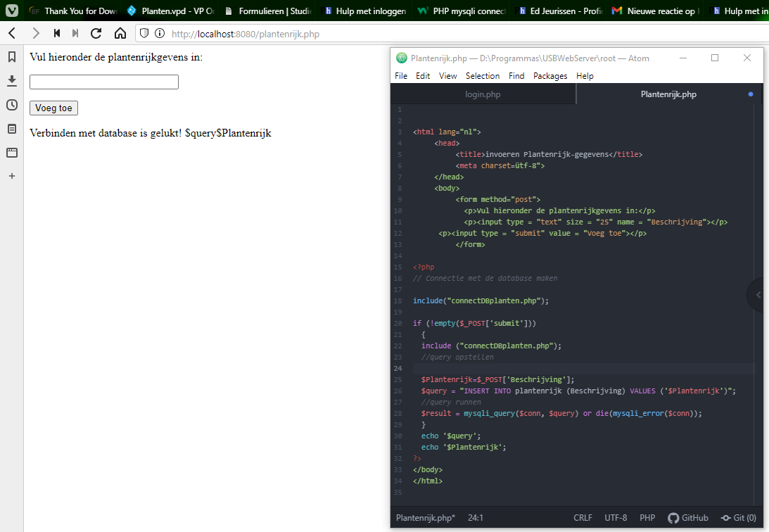Go back with the browser back arrow
The height and width of the screenshot is (532, 769).
click(x=12, y=33)
